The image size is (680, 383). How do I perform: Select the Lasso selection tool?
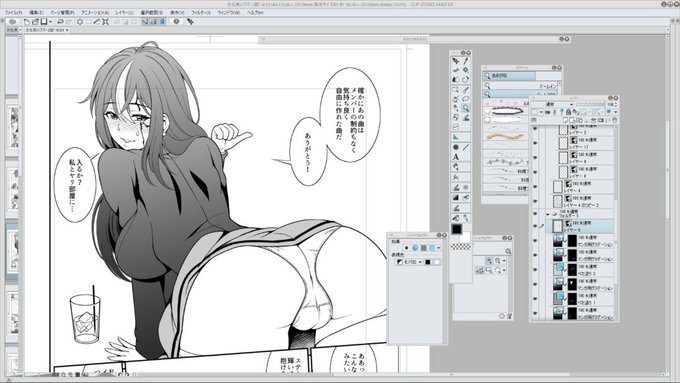(465, 99)
